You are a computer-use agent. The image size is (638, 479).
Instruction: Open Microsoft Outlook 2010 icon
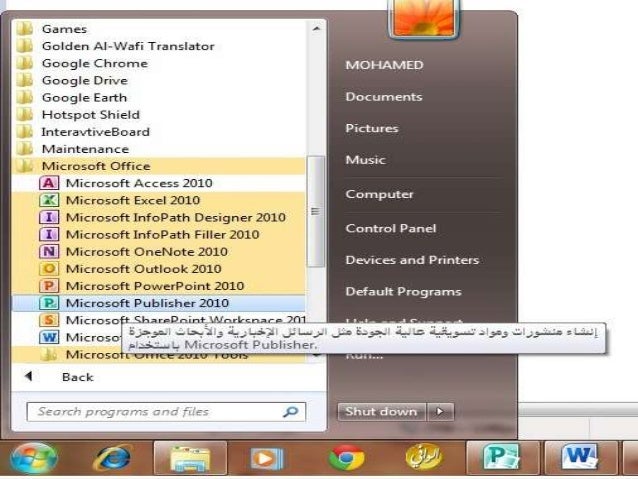(49, 269)
